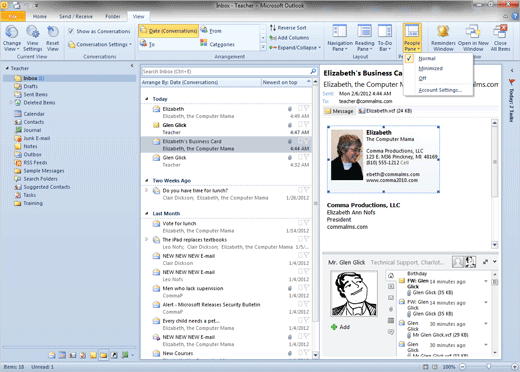Screen dimensions: 520x372
Task: Open the Notes folder
Action: coord(26,146)
